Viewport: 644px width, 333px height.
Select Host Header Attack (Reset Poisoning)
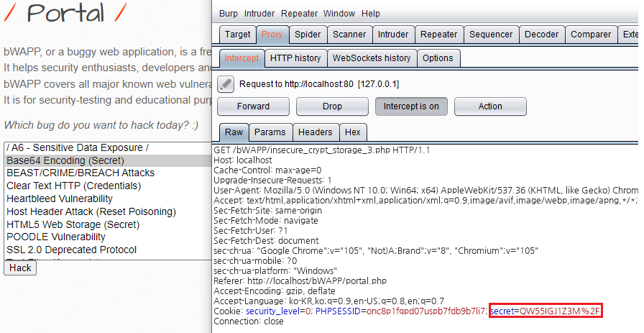click(108, 211)
